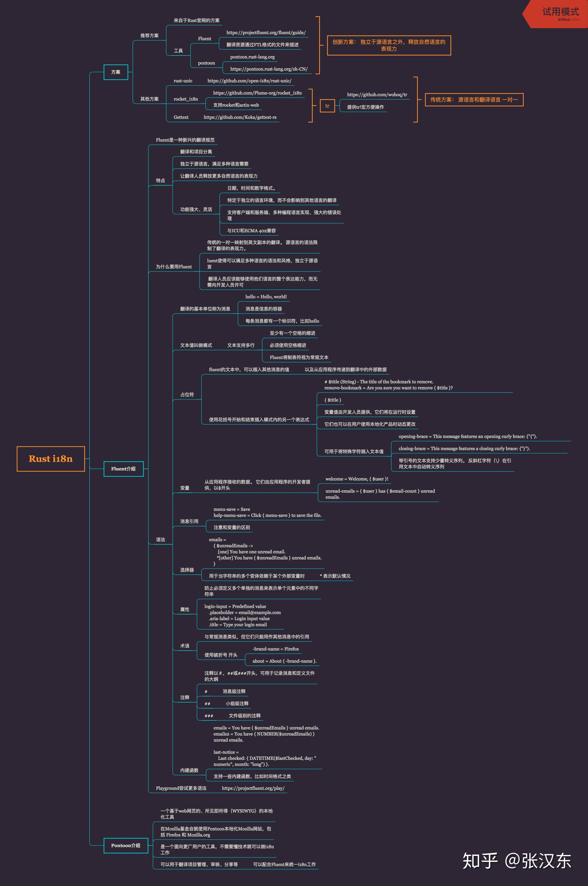
Task: Select the Fluent介绍 branch node
Action: (x=124, y=469)
